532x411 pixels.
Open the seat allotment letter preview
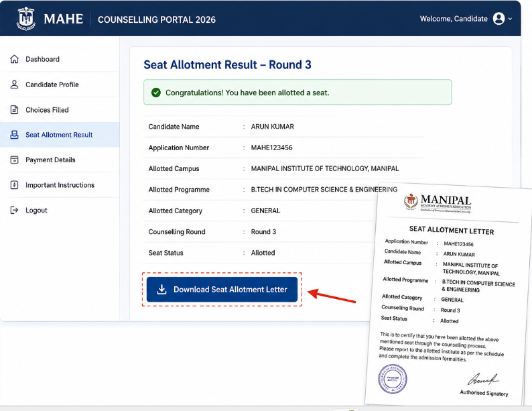tap(450, 295)
